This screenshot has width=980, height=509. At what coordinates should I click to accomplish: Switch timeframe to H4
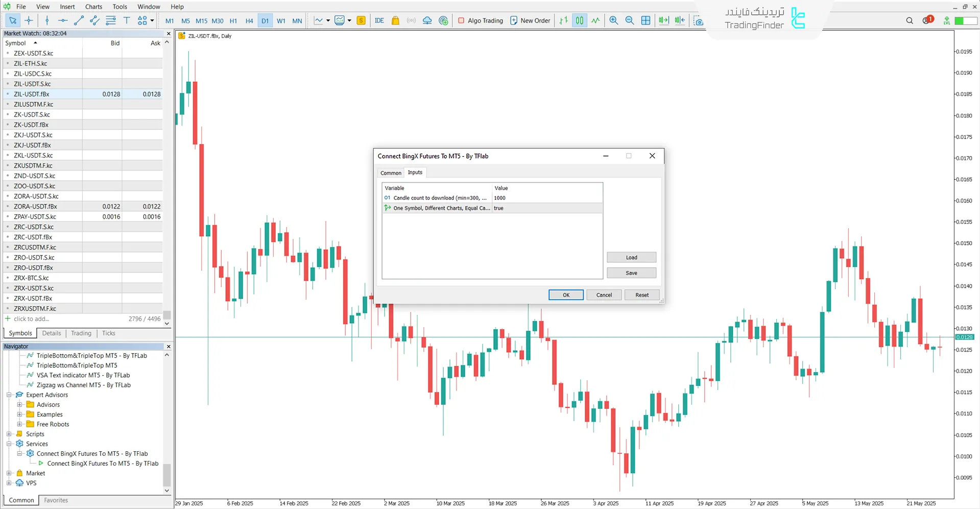coord(249,21)
